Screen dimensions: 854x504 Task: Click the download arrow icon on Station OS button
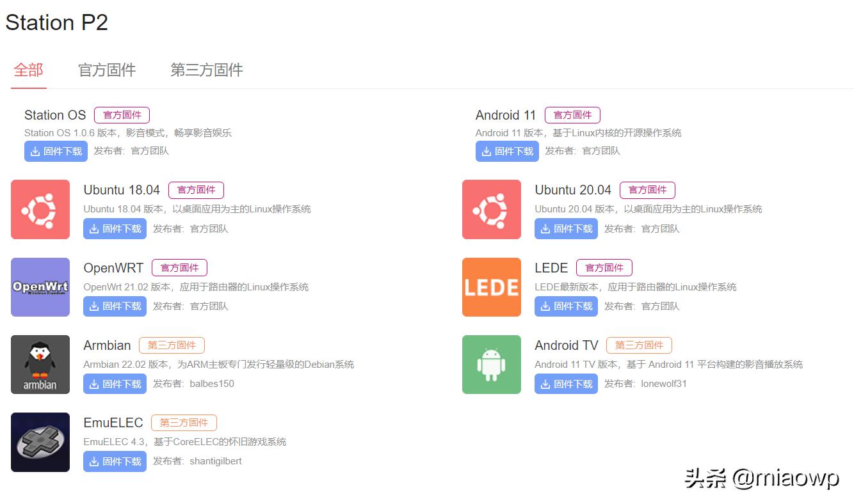36,151
